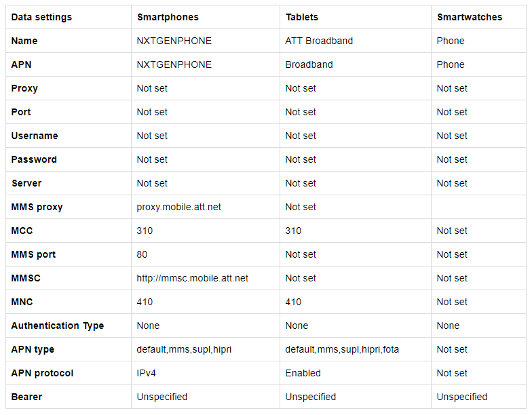Select the ATT Broadband name cell
The image size is (532, 415).
319,41
